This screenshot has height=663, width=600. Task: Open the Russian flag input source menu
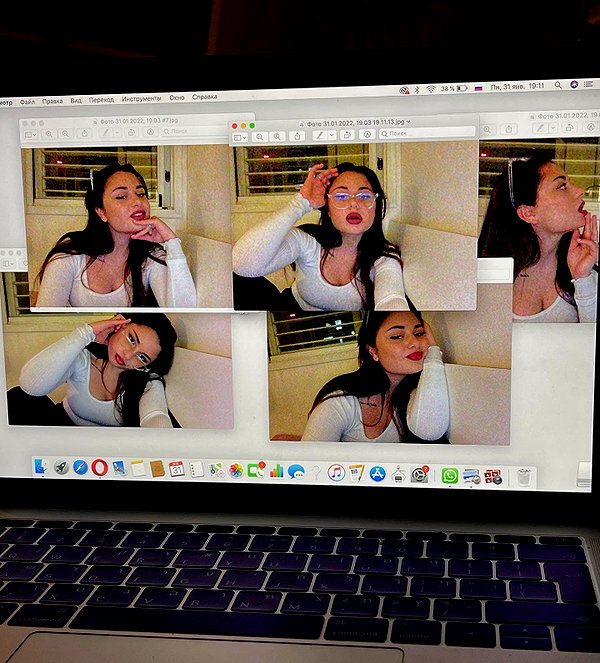click(x=479, y=88)
